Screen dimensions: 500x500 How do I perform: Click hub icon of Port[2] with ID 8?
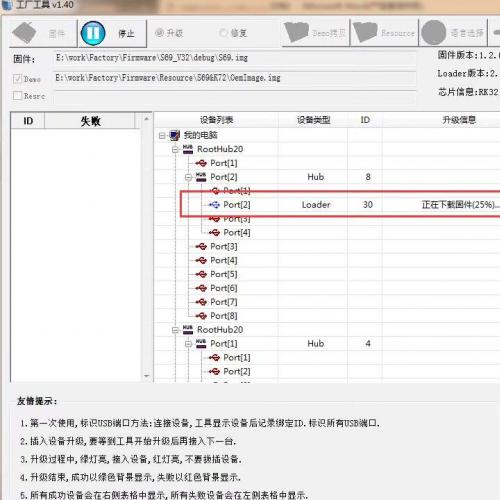[x=201, y=177]
